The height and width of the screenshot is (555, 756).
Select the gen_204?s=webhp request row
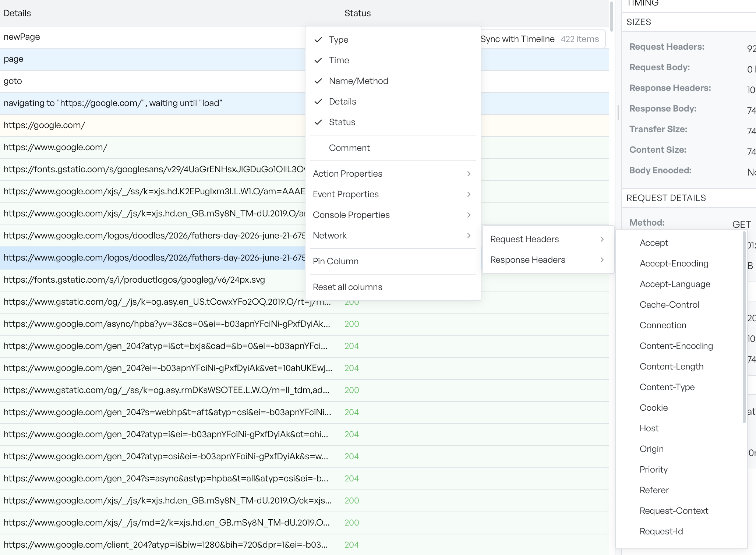click(304, 412)
